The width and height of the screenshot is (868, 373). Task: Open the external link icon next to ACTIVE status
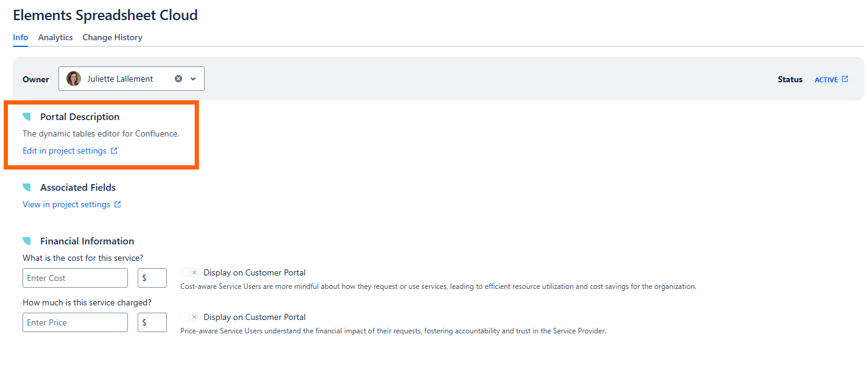[x=845, y=79]
